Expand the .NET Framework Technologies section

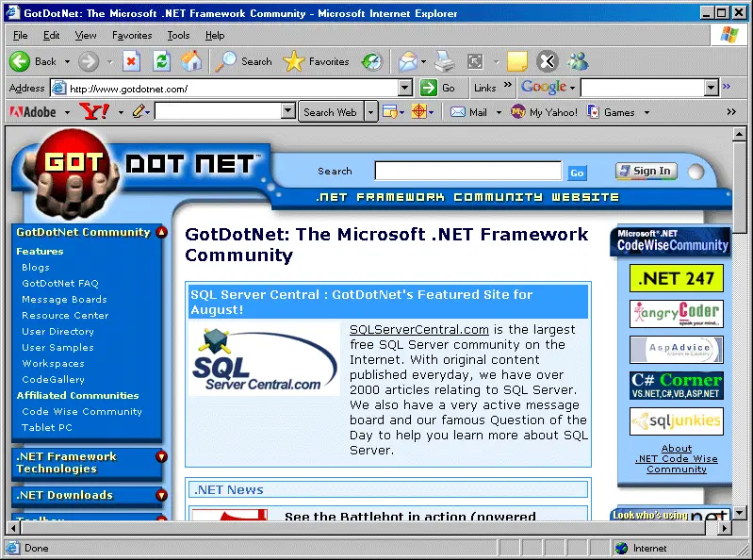coord(162,456)
